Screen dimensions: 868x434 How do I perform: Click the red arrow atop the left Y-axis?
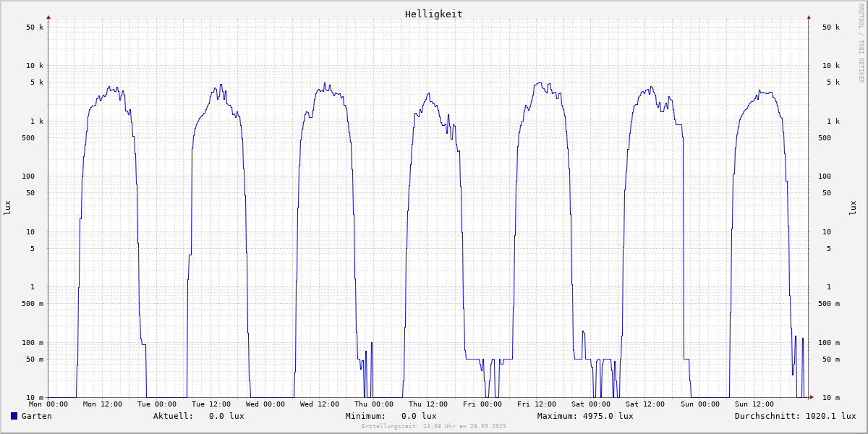pyautogui.click(x=48, y=17)
